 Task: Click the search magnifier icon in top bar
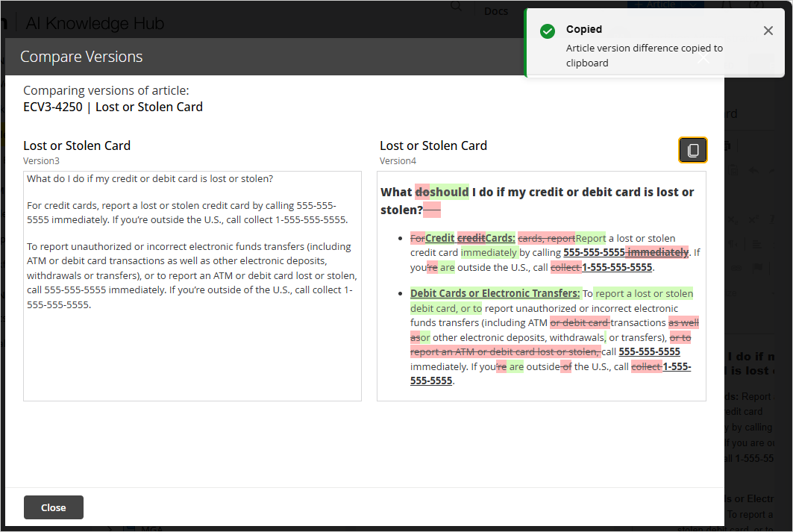(456, 6)
